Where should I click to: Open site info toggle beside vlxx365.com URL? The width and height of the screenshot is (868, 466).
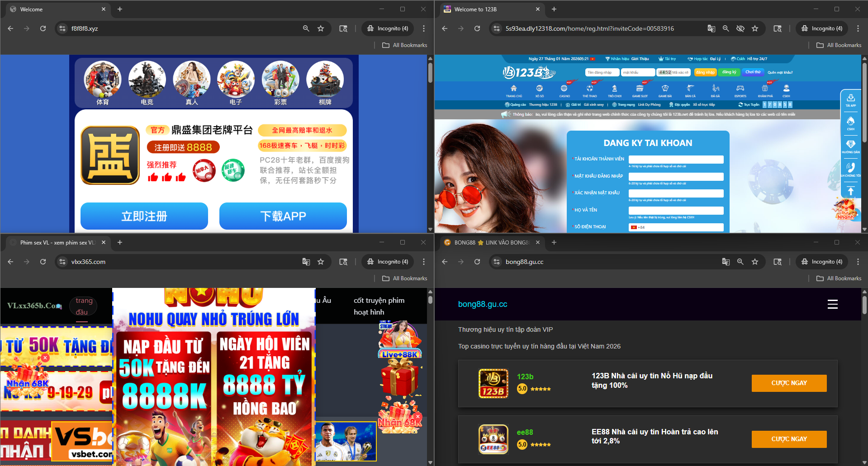pyautogui.click(x=62, y=262)
